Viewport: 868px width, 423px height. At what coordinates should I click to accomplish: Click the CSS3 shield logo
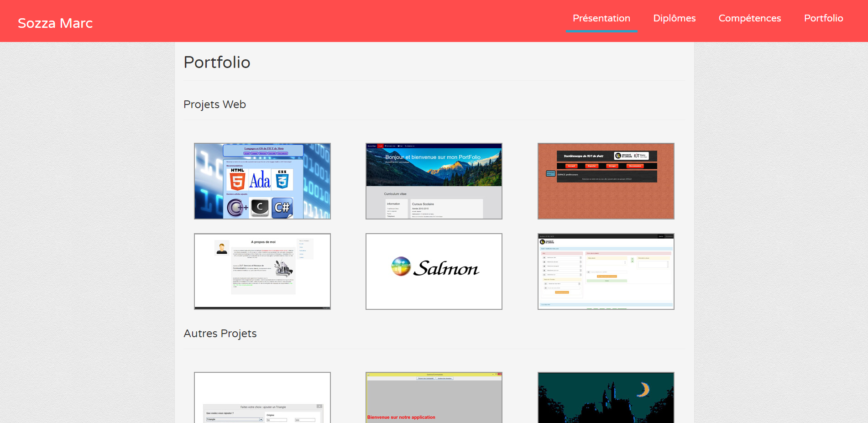pos(282,179)
